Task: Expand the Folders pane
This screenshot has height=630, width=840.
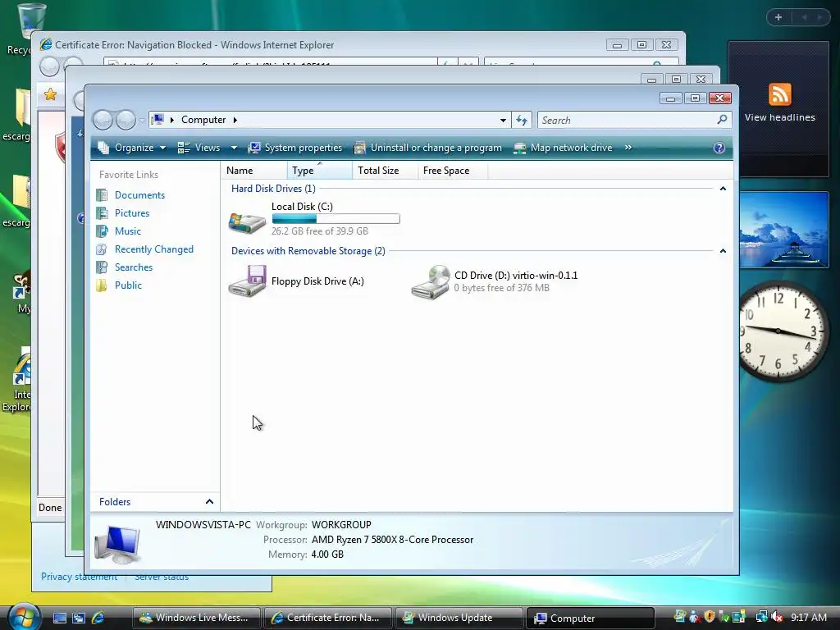Action: point(209,501)
